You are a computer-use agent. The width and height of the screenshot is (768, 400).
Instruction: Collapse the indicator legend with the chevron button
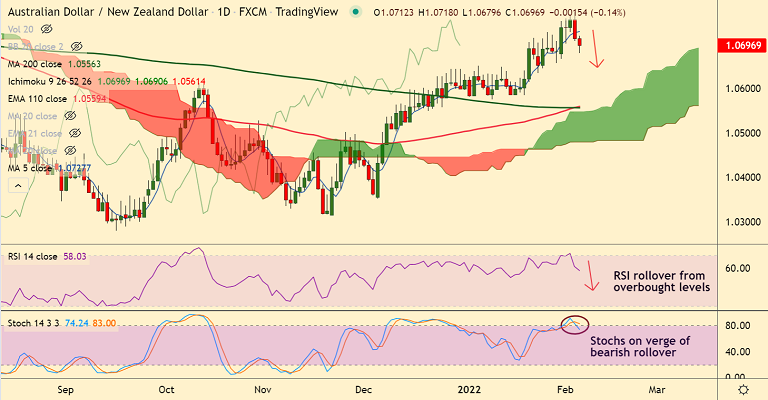tap(18, 186)
